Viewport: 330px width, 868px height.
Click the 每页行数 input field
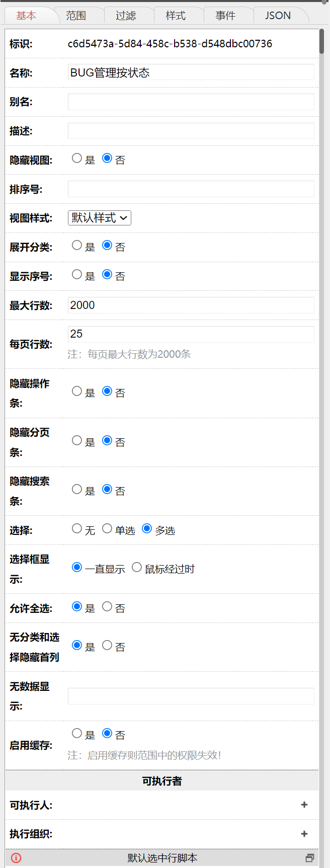tap(191, 334)
